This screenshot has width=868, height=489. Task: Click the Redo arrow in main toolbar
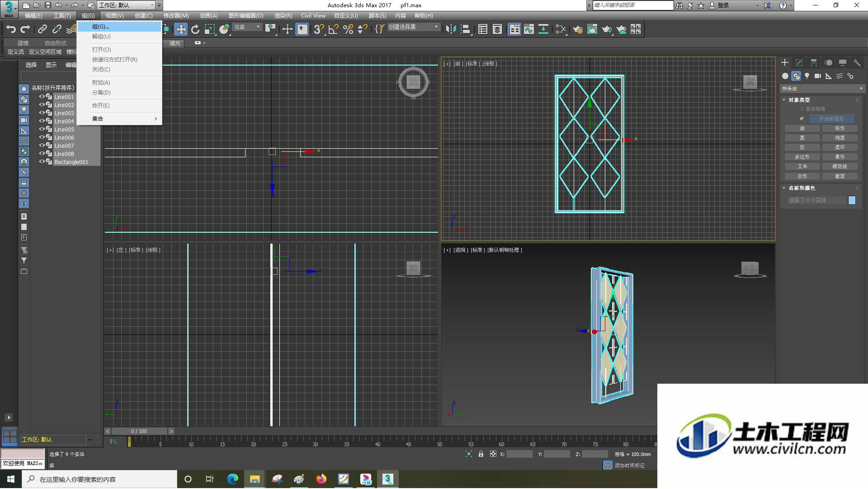point(25,29)
